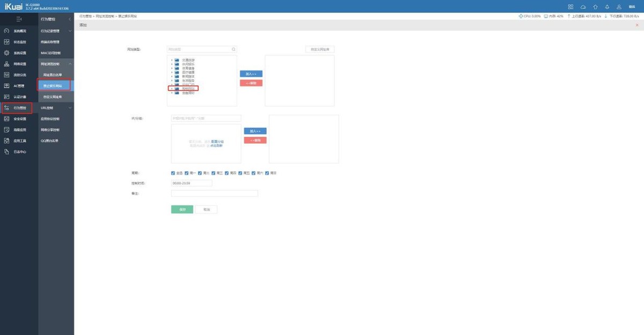Viewport: 644px width, 335px height.
Task: Open 行为管控 arrows icon in sidebar
Action: pyautogui.click(x=6, y=108)
